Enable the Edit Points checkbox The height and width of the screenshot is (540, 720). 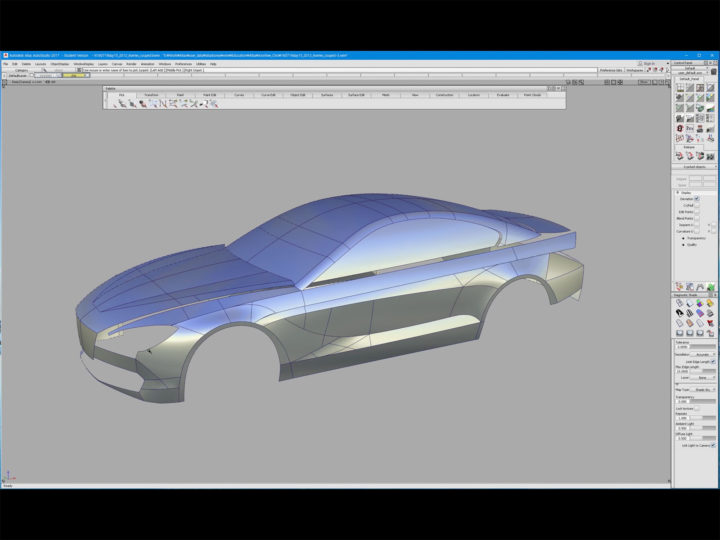[x=697, y=212]
